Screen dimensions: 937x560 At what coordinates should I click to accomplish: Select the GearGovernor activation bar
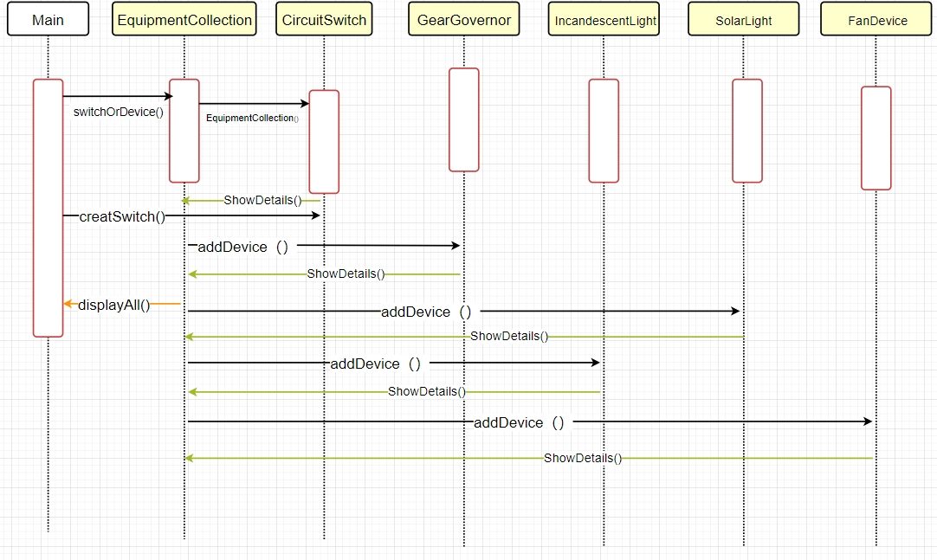pyautogui.click(x=463, y=119)
